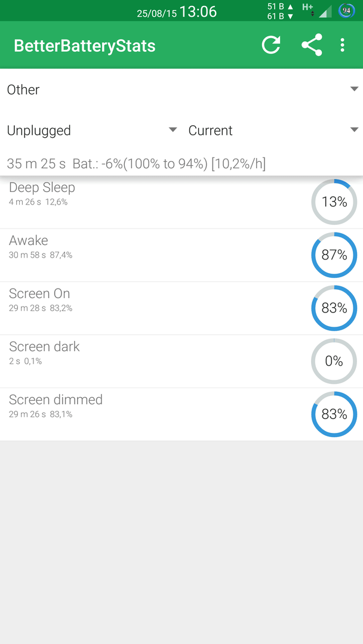The image size is (363, 644).
Task: Tap the Screen On 83% circular gauge
Action: pyautogui.click(x=334, y=308)
